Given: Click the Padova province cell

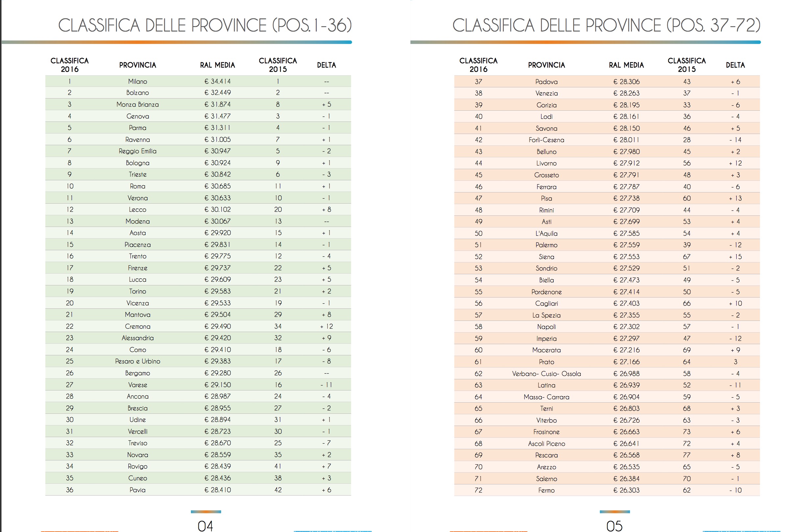Looking at the screenshot, I should pos(546,82).
